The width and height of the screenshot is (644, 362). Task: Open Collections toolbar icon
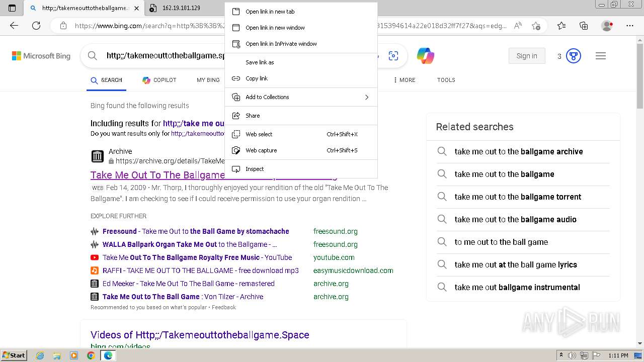[x=584, y=26]
